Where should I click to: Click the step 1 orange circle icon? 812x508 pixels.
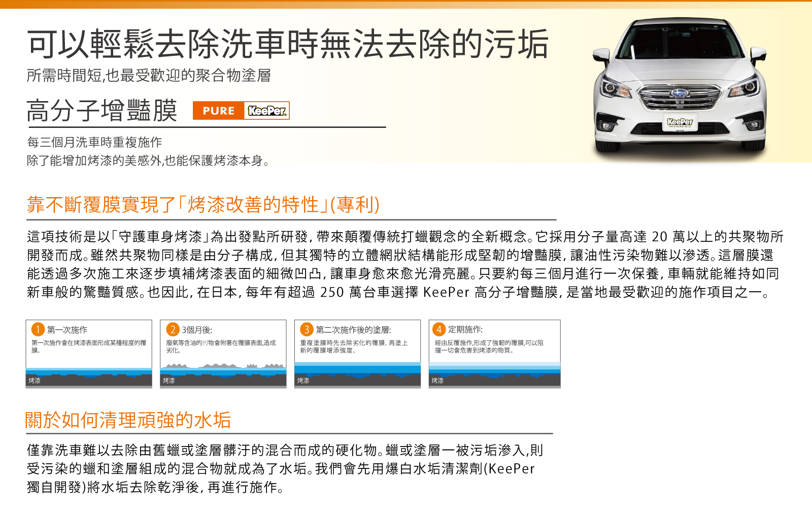pos(38,329)
